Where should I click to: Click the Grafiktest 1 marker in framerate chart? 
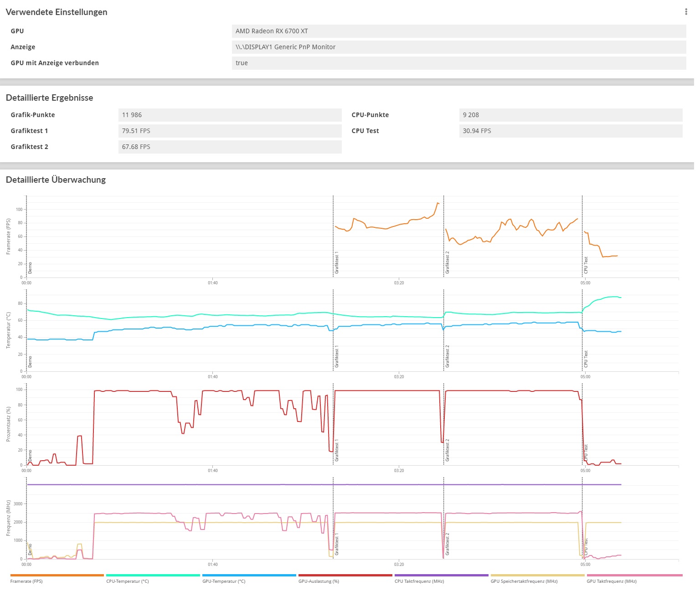[337, 262]
